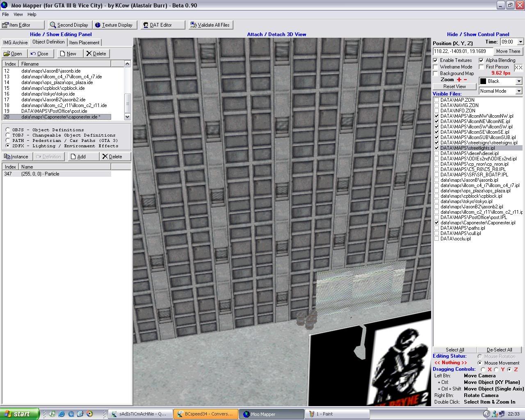Viewport: 525px width, 420px height.
Task: Switch to the Item Placement tab
Action: pos(84,42)
